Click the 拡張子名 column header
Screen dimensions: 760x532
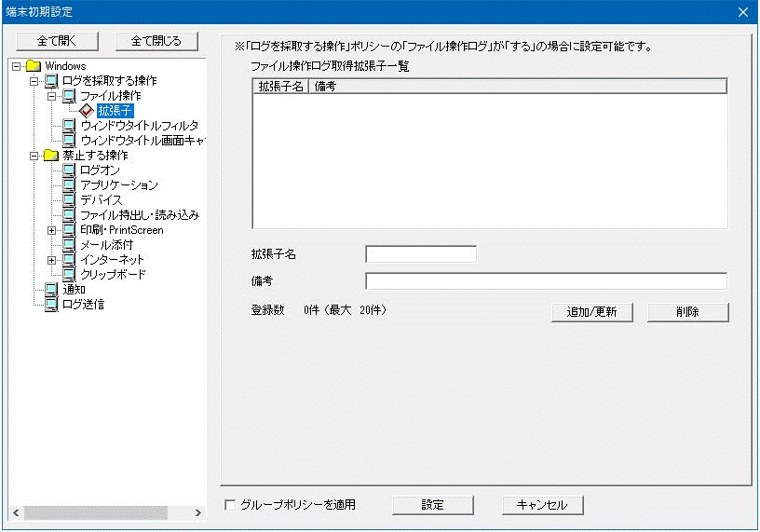coord(280,87)
